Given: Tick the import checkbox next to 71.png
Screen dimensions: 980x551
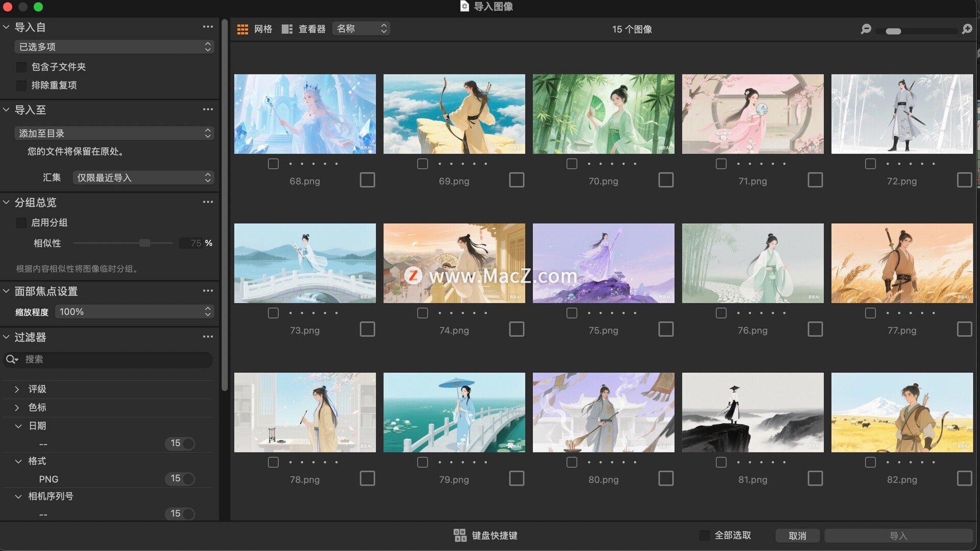Looking at the screenshot, I should click(815, 180).
